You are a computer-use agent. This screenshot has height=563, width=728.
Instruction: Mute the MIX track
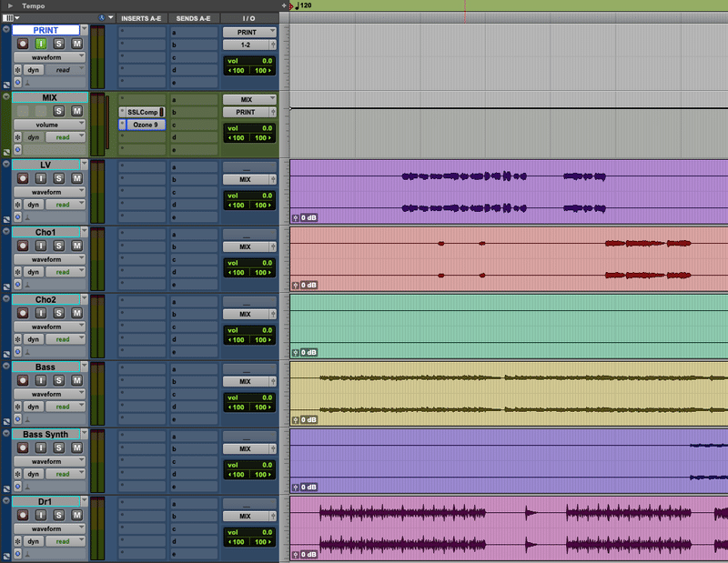click(x=76, y=111)
